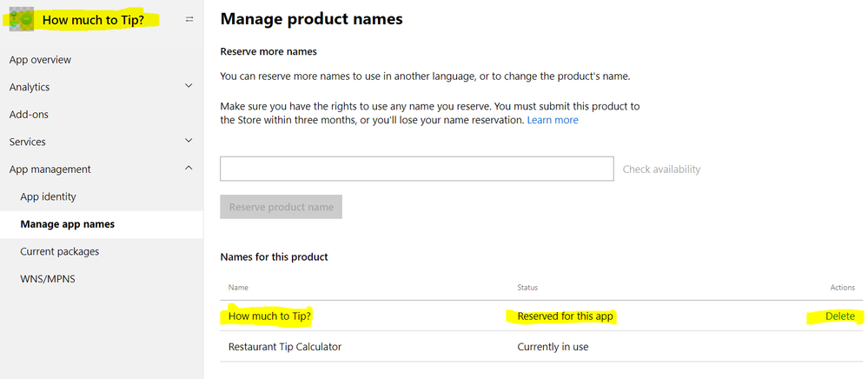This screenshot has width=868, height=379.
Task: Select the Restaurant Tip Calculator name row
Action: [x=285, y=347]
